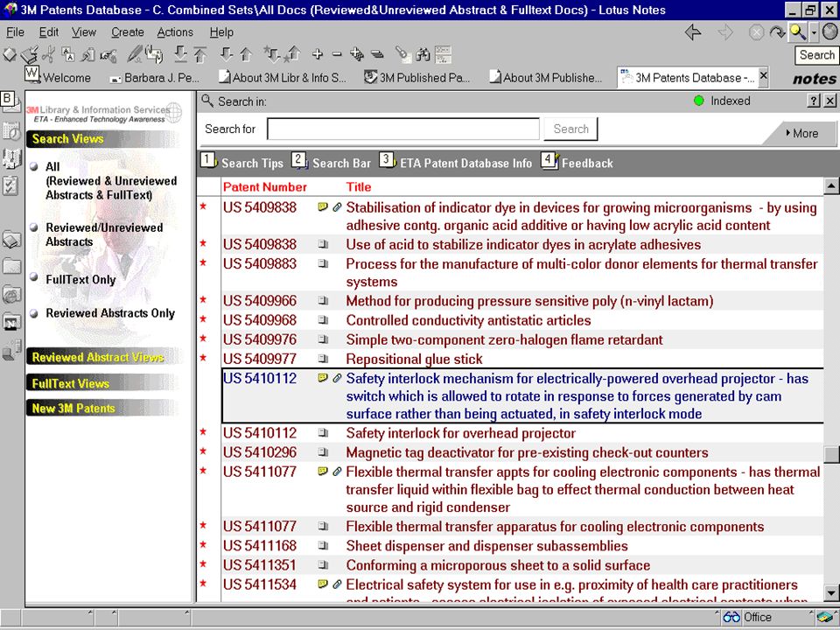Screen dimensions: 840x630
Task: Open the View menu
Action: tap(84, 32)
